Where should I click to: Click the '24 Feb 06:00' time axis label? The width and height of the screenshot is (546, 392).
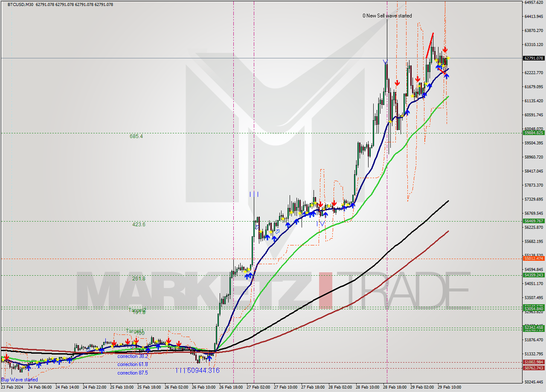(40, 387)
